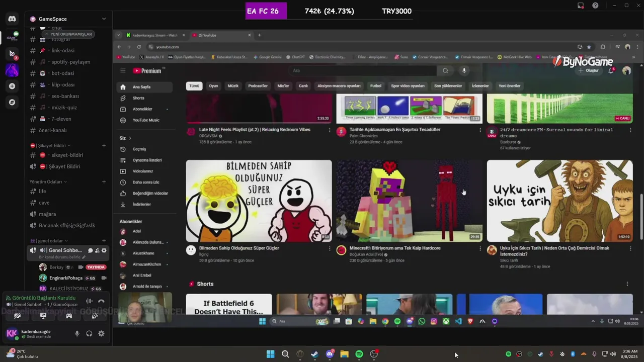Viewport: 644px width, 362px height.
Task: Open Genel Sohbet voice channel chat icon
Action: click(91, 250)
